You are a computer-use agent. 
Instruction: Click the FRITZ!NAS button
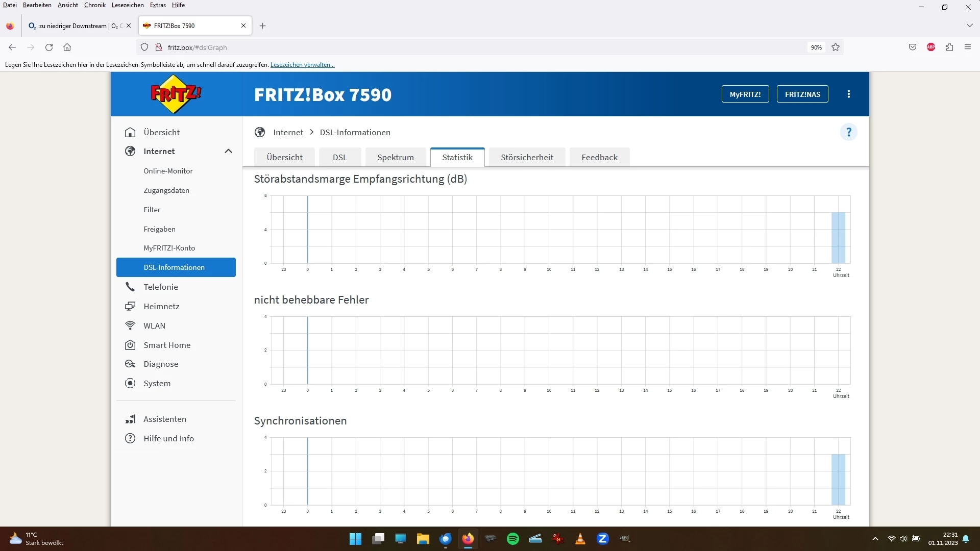pyautogui.click(x=802, y=94)
